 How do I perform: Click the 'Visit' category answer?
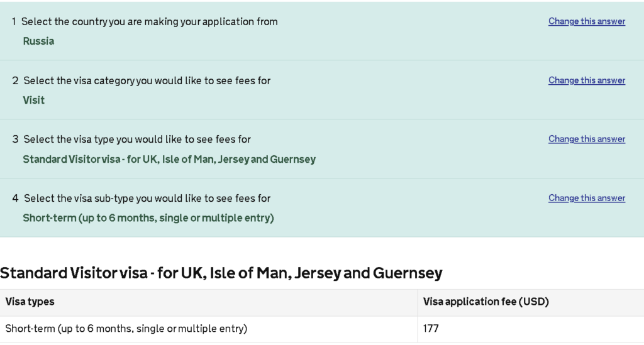click(34, 100)
